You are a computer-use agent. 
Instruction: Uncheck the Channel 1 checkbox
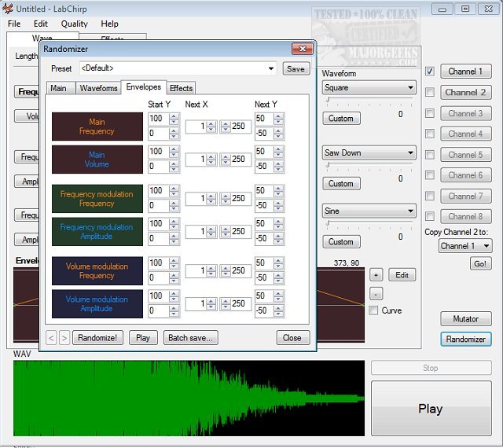pos(430,72)
